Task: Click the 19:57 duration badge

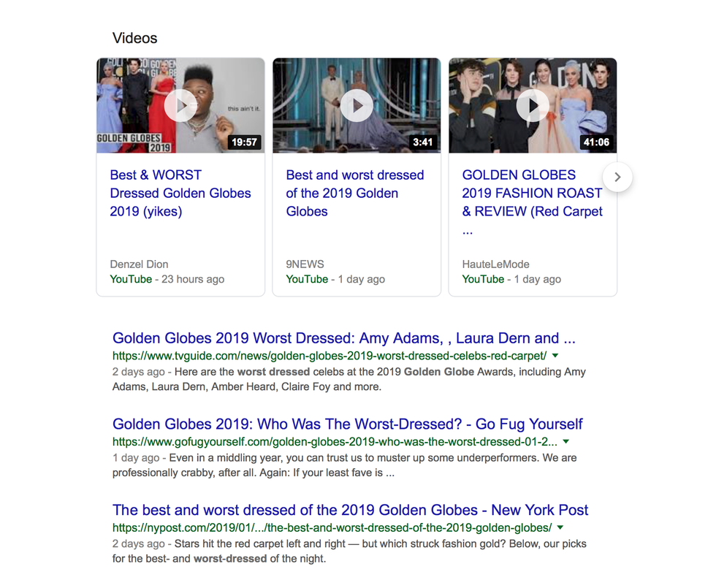Action: 244,142
